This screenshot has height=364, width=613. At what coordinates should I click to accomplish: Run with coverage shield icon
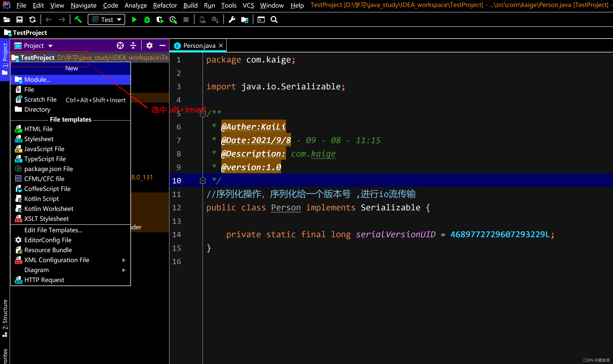160,20
